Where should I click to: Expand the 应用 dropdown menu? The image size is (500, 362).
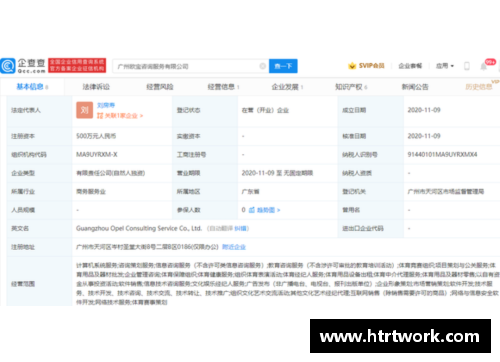coord(445,66)
